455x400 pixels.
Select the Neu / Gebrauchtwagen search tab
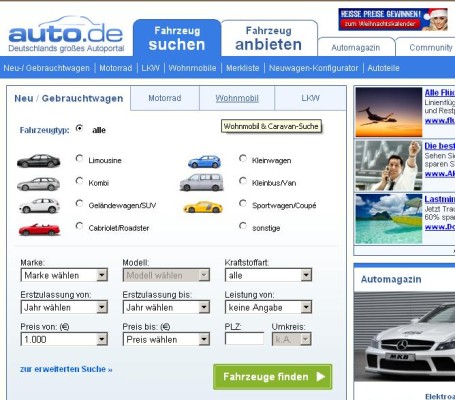69,98
